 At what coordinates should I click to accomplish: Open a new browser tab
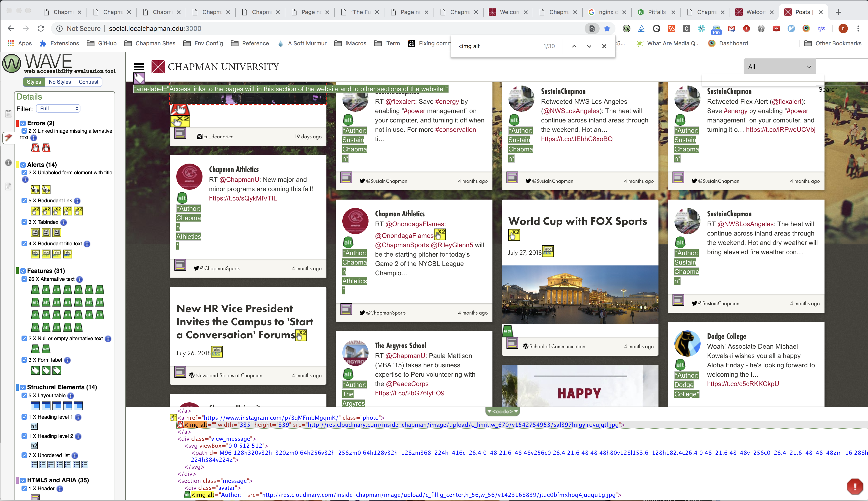point(838,12)
